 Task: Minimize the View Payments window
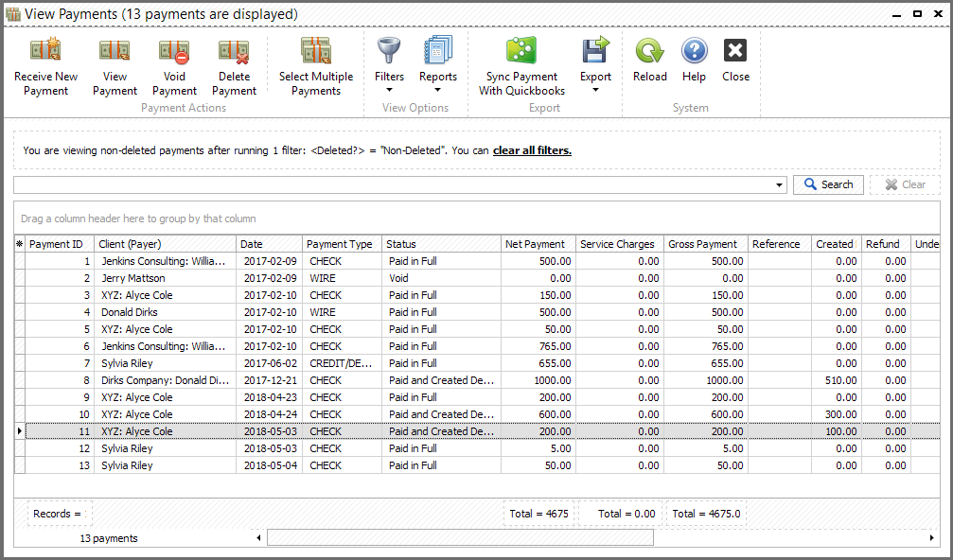[896, 14]
